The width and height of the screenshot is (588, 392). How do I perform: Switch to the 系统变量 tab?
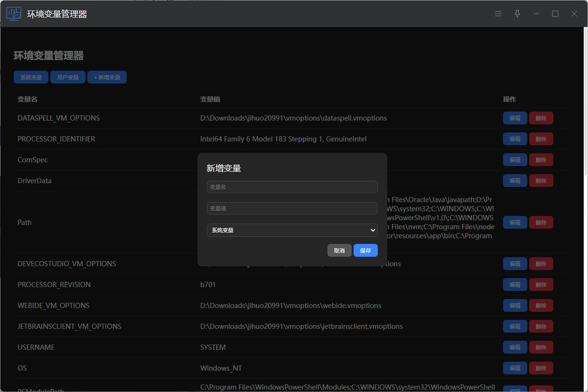pyautogui.click(x=31, y=77)
